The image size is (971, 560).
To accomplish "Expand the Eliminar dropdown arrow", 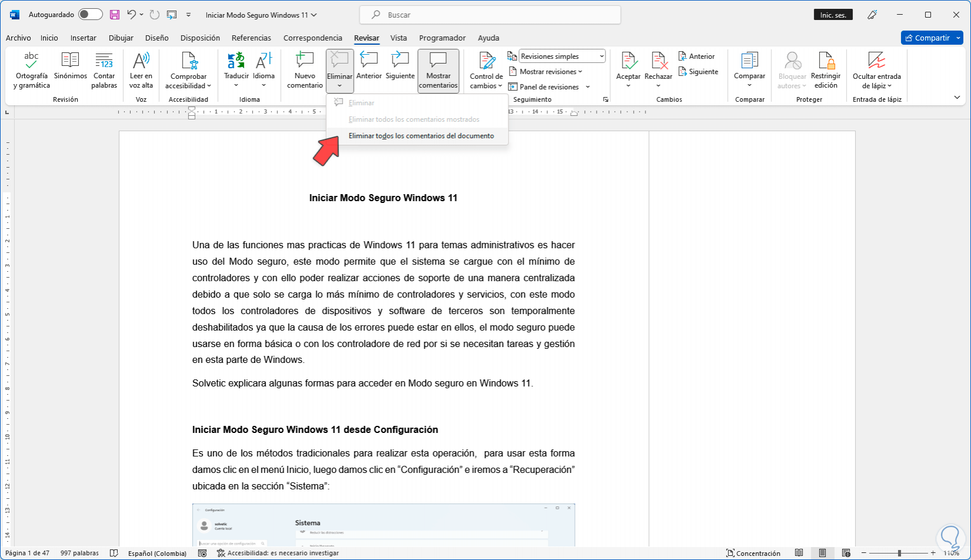I will (x=340, y=86).
